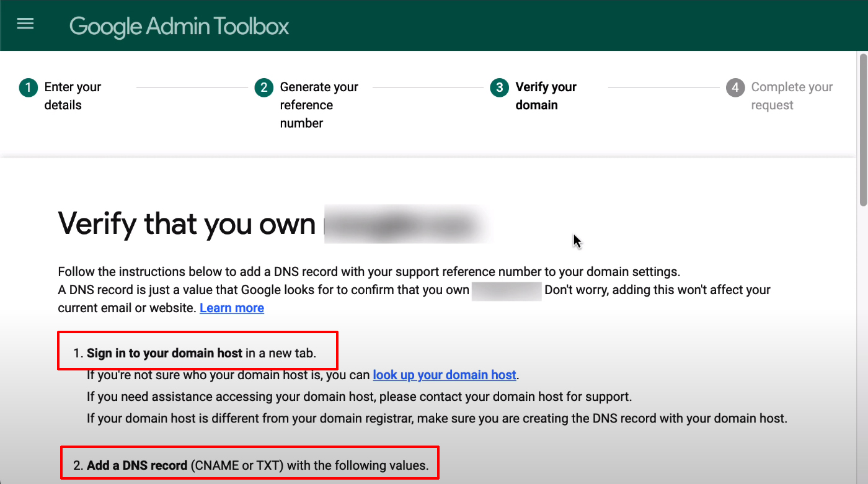This screenshot has width=868, height=484.
Task: Click the Verify that you own heading
Action: pos(186,223)
